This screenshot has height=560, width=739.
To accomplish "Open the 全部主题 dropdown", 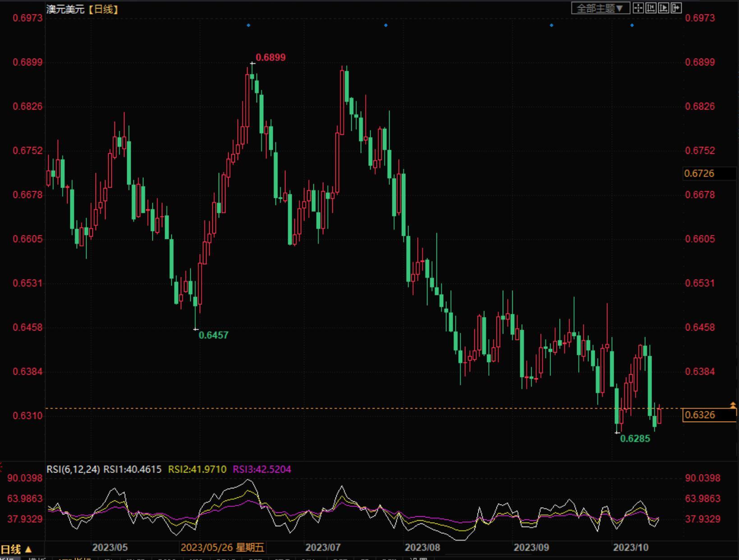I will coord(600,8).
